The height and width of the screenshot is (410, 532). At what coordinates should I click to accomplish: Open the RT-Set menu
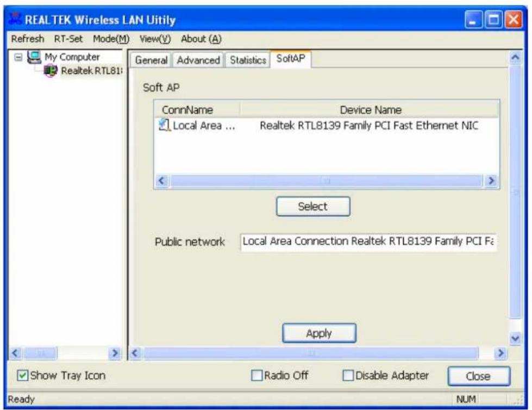68,39
